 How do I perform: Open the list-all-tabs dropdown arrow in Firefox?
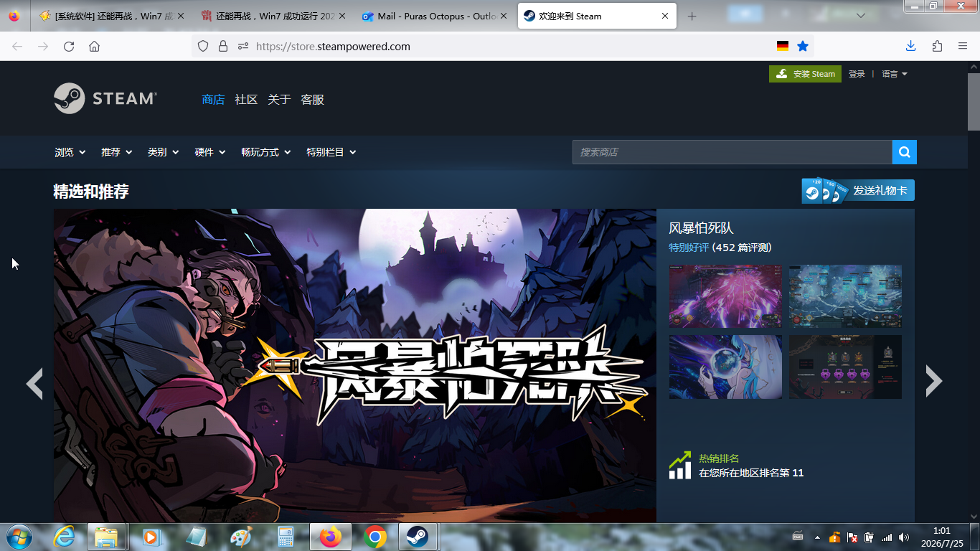pos(861,16)
